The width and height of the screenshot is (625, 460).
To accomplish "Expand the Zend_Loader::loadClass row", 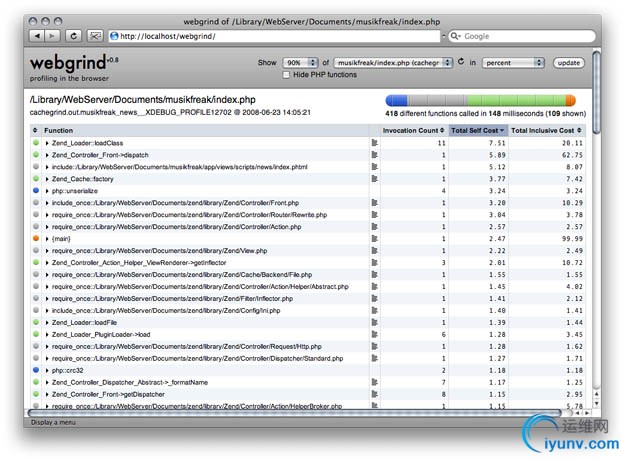I will 47,143.
